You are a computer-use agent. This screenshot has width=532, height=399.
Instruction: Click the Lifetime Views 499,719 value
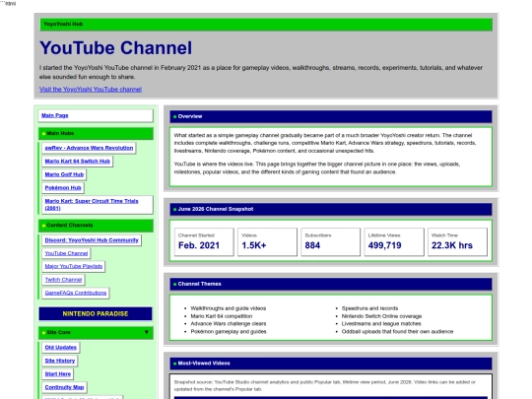pos(384,245)
